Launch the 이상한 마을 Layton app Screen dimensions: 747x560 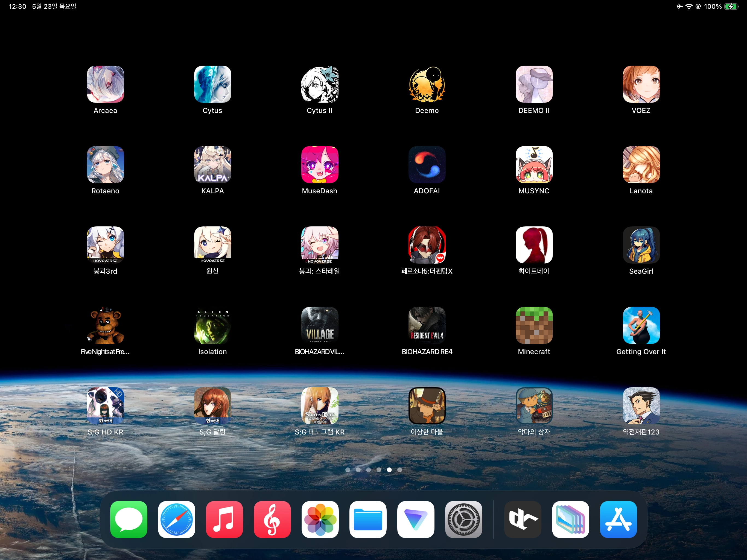427,406
